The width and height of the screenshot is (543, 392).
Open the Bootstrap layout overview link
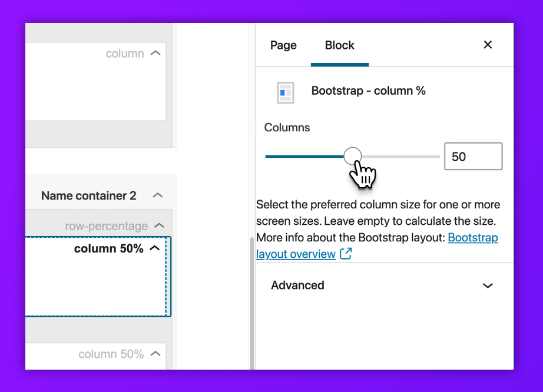pyautogui.click(x=377, y=245)
